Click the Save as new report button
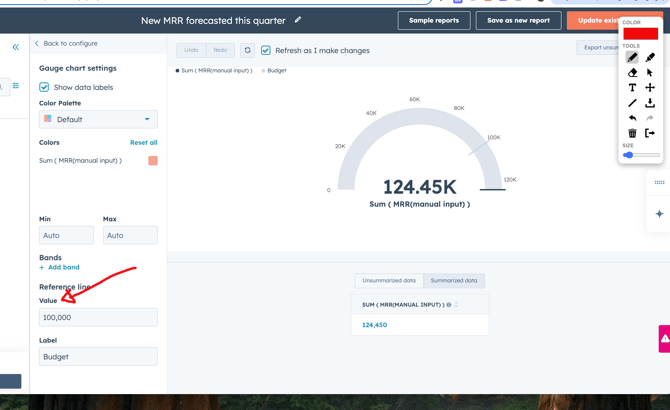Viewport: 670px width, 410px height. point(518,20)
